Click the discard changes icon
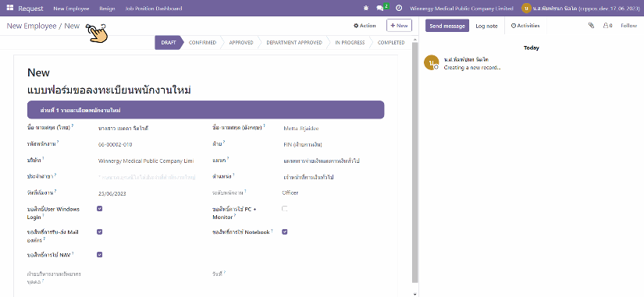 point(103,26)
